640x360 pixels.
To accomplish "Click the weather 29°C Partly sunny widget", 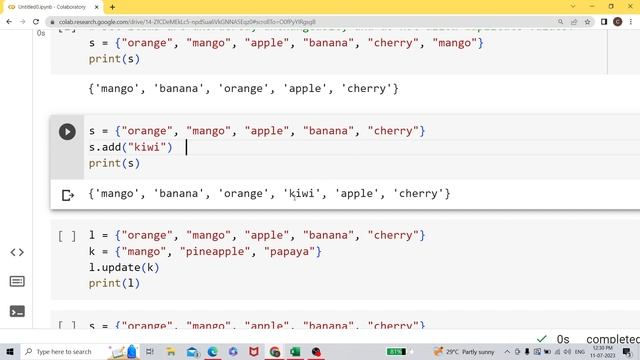I will [464, 351].
